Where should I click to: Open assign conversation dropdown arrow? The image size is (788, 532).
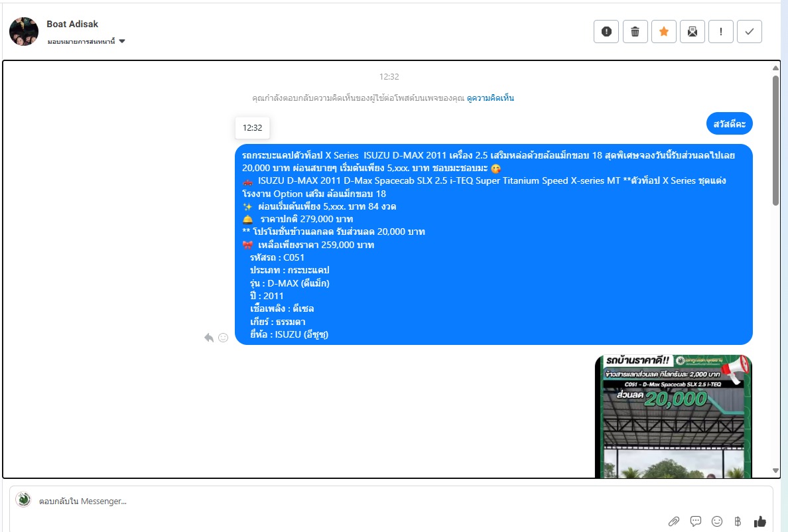(122, 41)
